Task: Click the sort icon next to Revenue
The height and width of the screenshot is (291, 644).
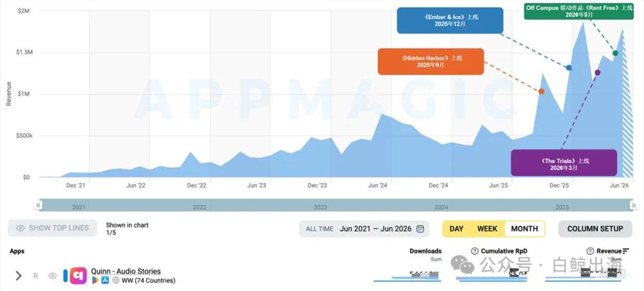Action: pos(625,251)
